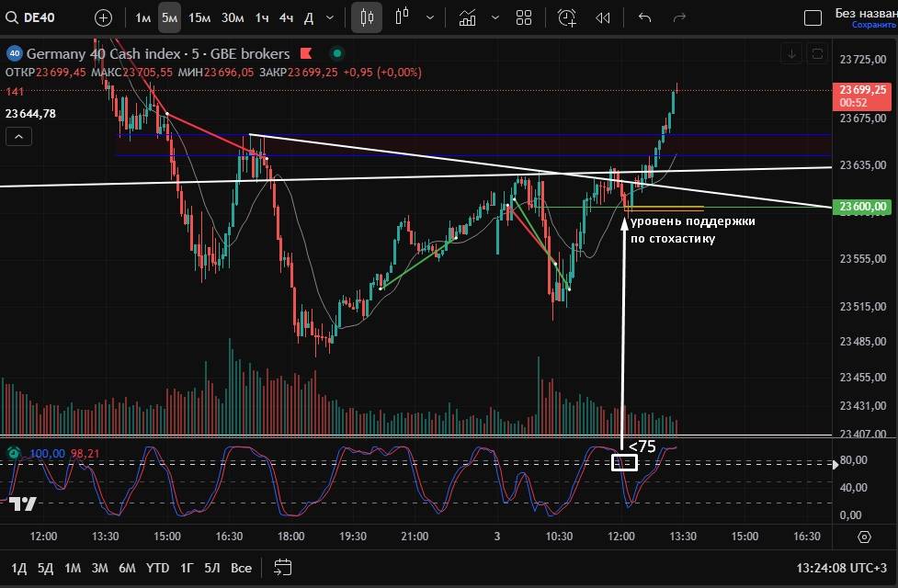Image resolution: width=898 pixels, height=588 pixels.
Task: Click the Сохранить save link
Action: (x=872, y=25)
